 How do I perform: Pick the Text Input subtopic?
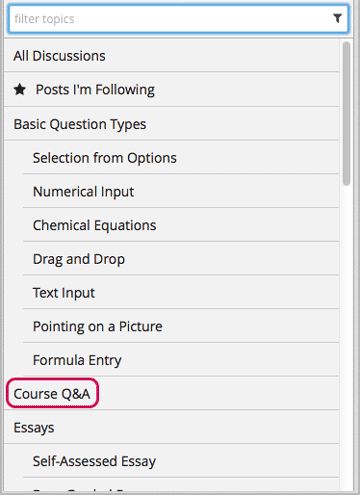[181, 293]
